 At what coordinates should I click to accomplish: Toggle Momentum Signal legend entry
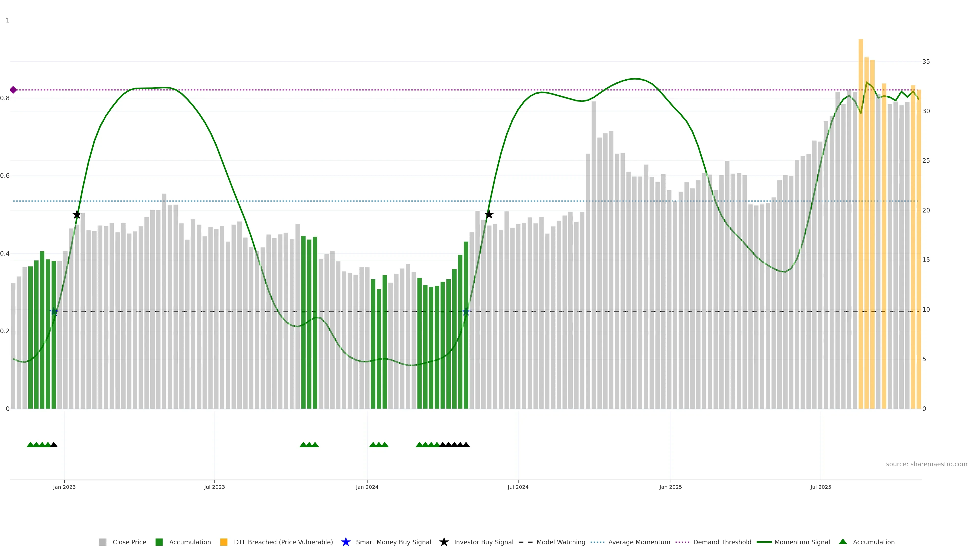pyautogui.click(x=802, y=542)
